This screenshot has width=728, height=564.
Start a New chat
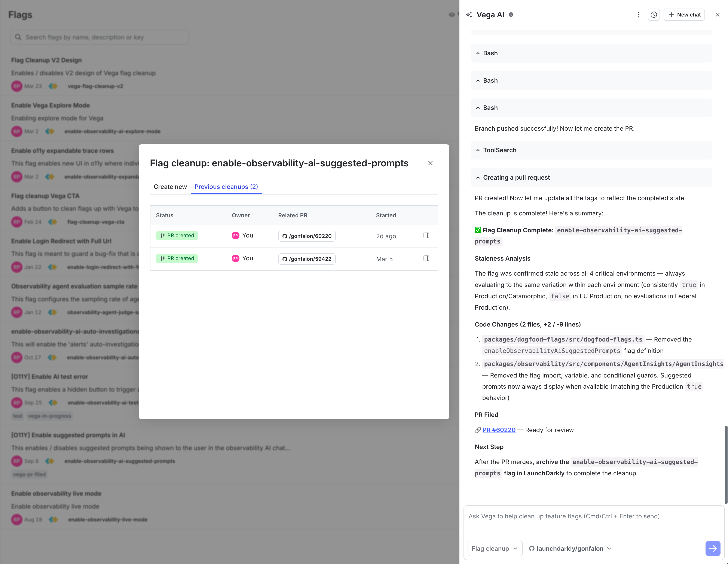684,15
